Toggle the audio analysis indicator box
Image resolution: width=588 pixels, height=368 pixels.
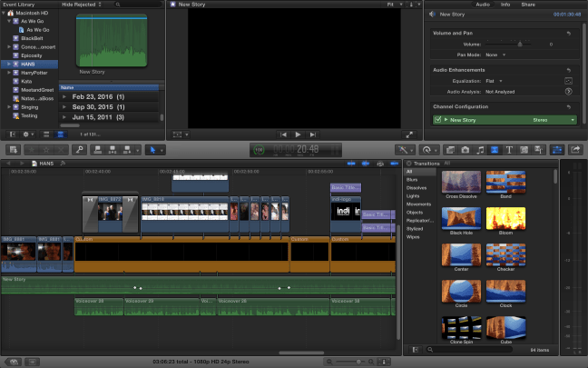pyautogui.click(x=569, y=92)
